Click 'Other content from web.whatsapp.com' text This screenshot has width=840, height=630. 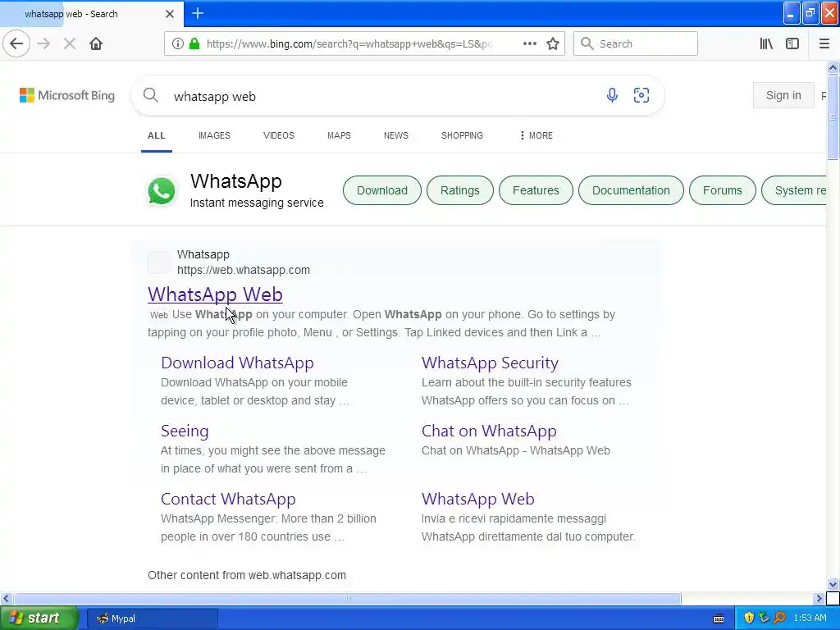(246, 575)
